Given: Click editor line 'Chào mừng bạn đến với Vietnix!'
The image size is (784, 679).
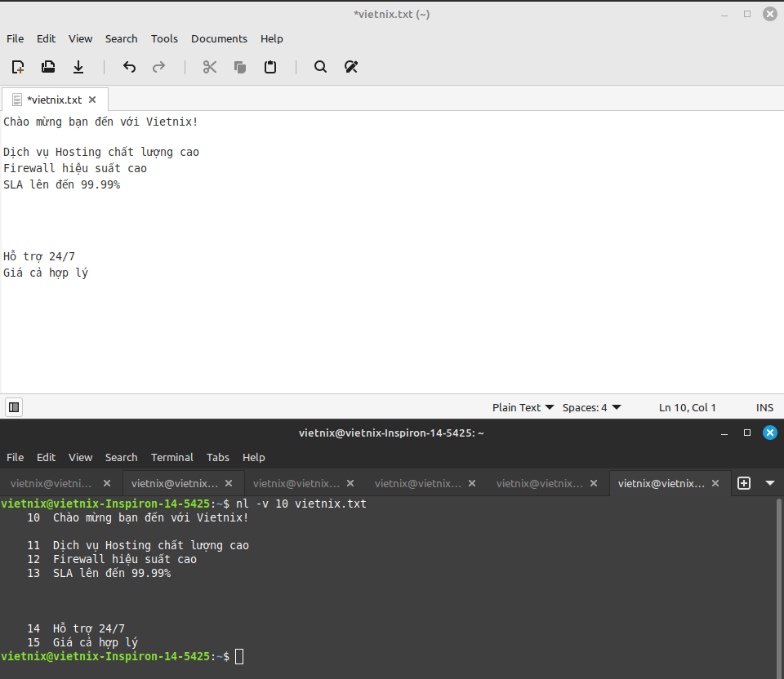Looking at the screenshot, I should pos(100,122).
